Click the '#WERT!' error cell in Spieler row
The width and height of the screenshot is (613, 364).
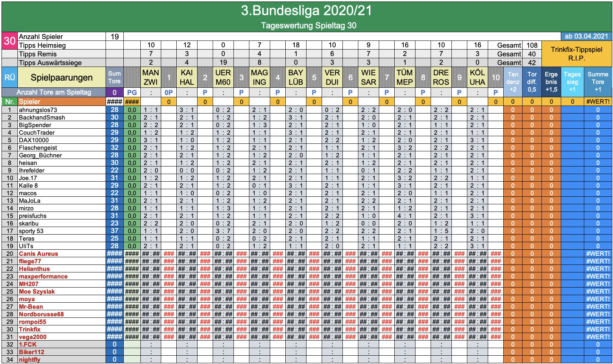click(598, 101)
